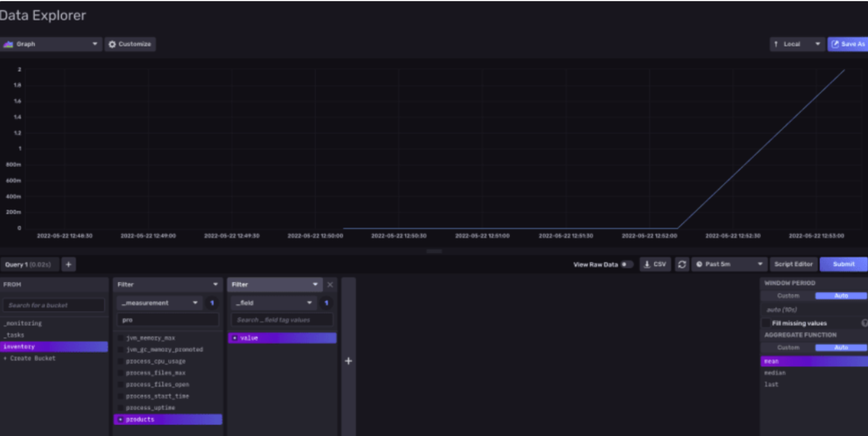Open the Filter dropdown above _field
The width and height of the screenshot is (868, 436).
pyautogui.click(x=275, y=284)
